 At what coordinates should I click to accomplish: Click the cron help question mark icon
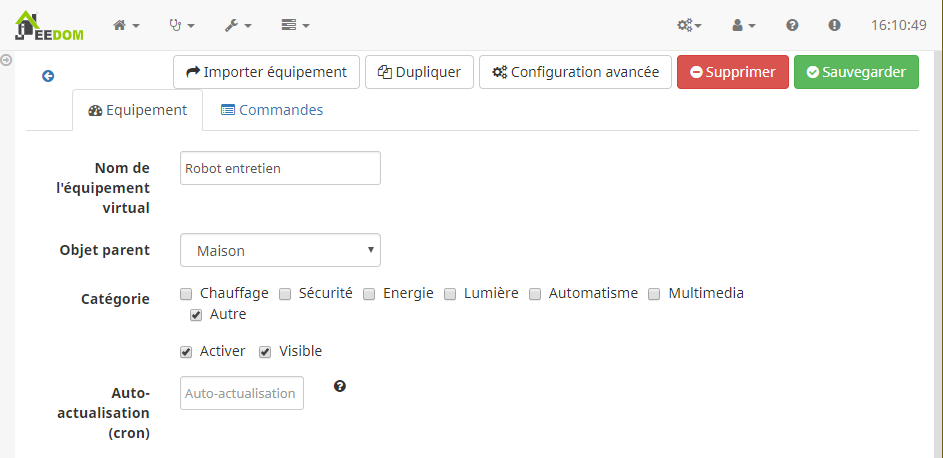(x=340, y=386)
